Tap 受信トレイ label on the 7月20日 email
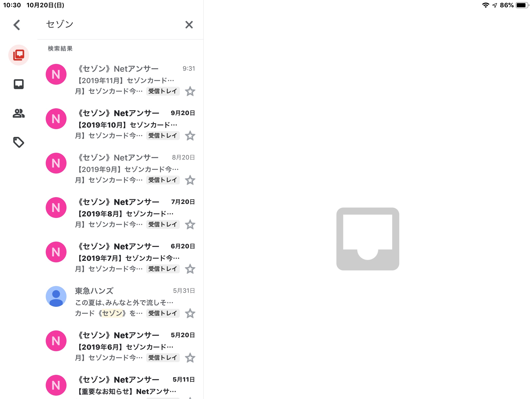Image resolution: width=532 pixels, height=399 pixels. pos(163,224)
